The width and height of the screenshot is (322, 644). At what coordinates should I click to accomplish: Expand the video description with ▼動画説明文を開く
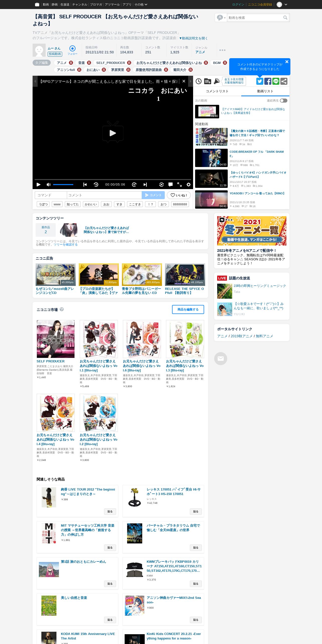click(x=193, y=38)
